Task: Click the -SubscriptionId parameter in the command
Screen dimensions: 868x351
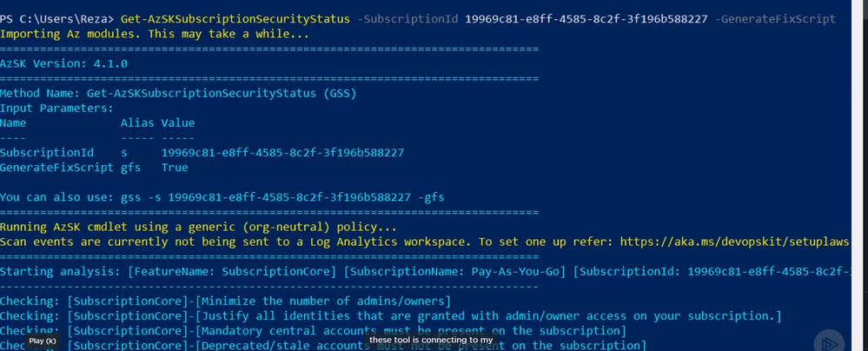Action: coord(407,19)
